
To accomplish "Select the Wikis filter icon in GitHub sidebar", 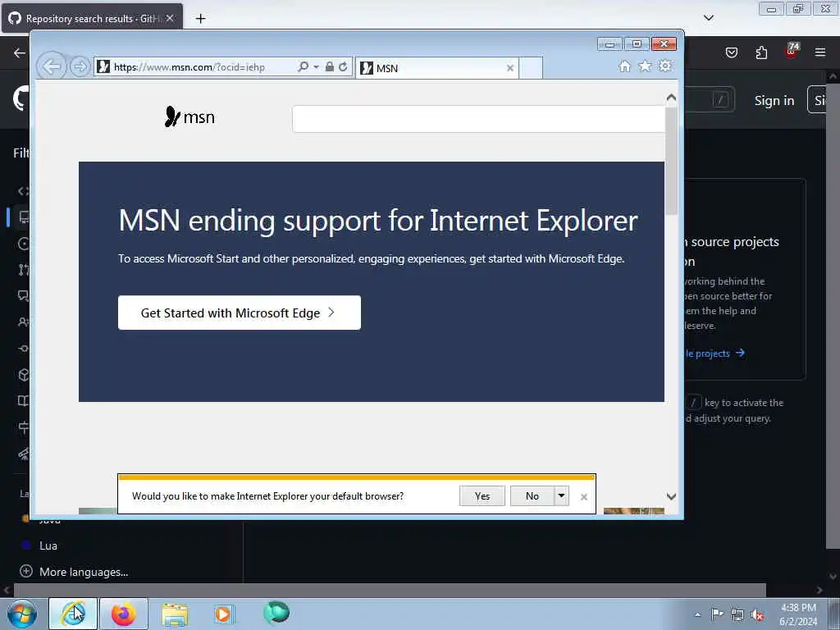I will tap(24, 400).
